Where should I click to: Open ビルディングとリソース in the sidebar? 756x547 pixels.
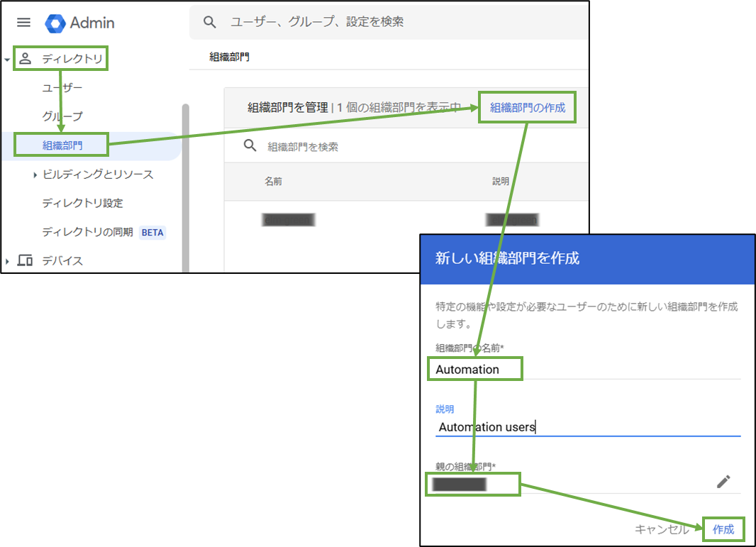[x=98, y=174]
